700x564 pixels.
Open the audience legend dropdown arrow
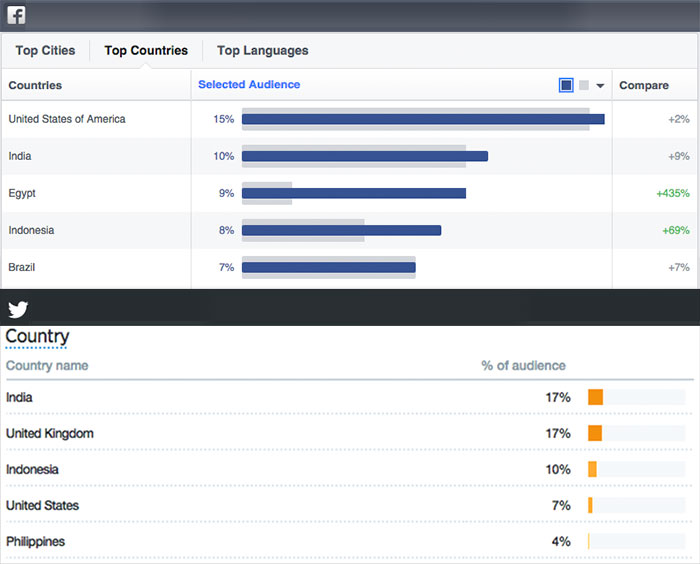pyautogui.click(x=600, y=86)
